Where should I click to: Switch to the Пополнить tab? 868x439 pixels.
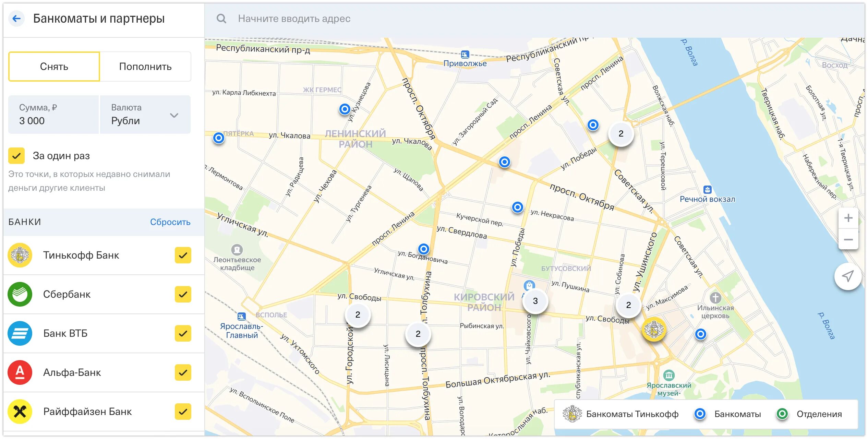coord(145,67)
